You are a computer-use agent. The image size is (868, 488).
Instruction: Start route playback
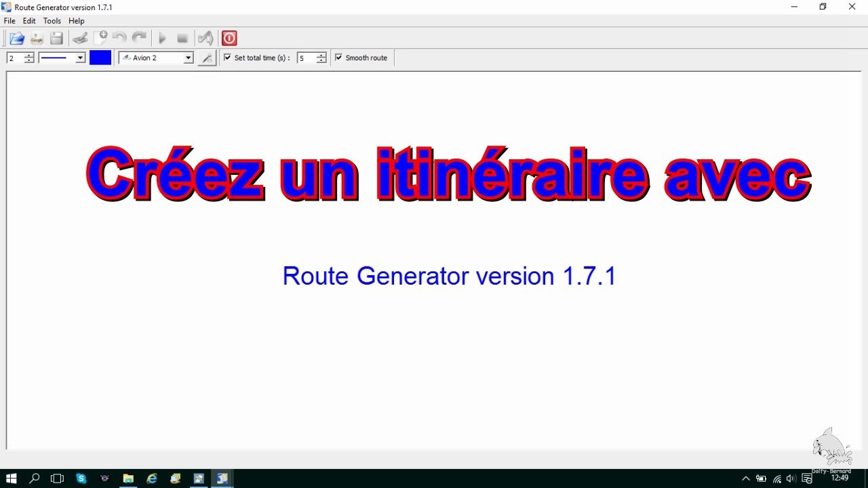[163, 39]
